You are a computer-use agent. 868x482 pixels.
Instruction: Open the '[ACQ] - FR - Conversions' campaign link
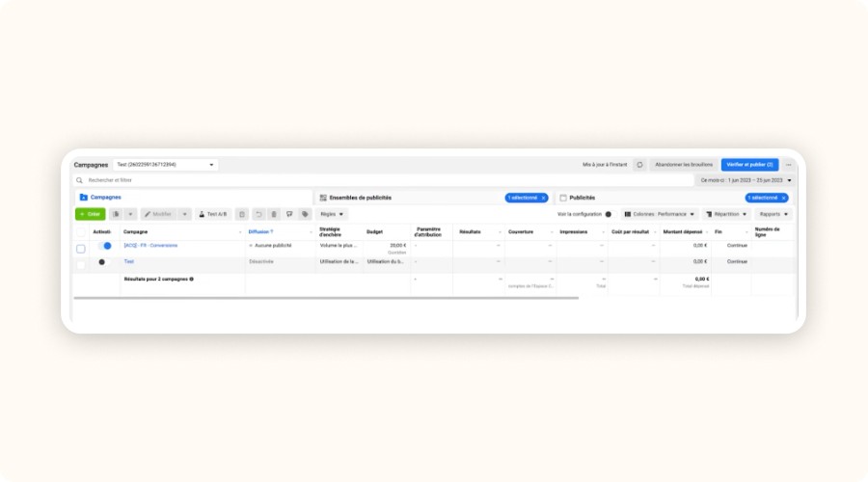point(150,246)
